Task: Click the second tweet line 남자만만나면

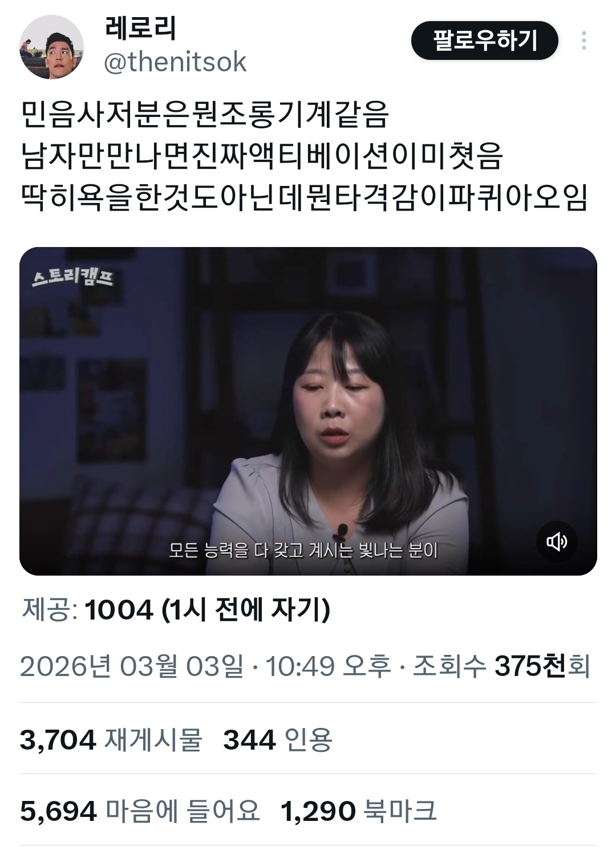Action: pyautogui.click(x=262, y=156)
